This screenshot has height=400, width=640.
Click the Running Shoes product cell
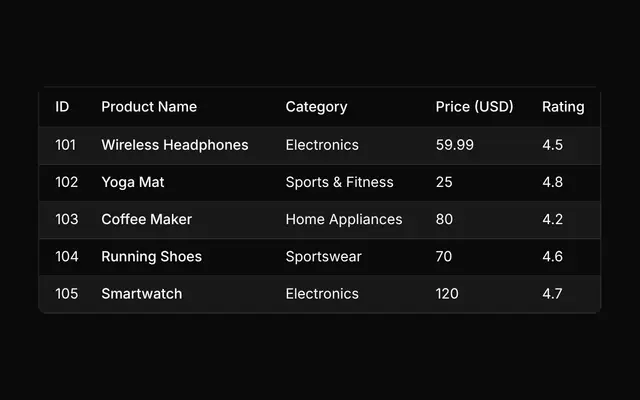[151, 257]
